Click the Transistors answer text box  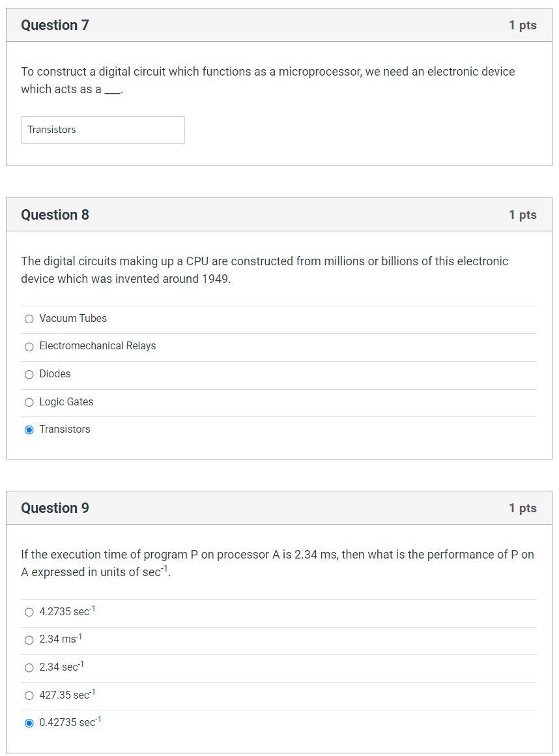point(102,130)
